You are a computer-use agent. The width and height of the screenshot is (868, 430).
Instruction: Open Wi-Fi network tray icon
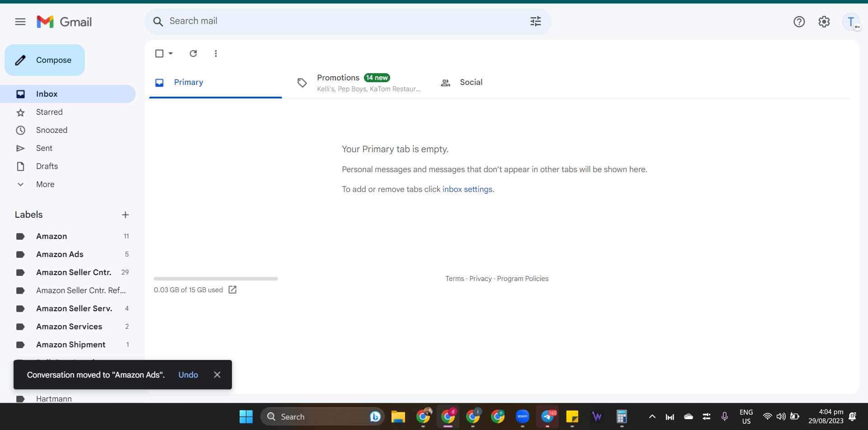[x=767, y=416]
